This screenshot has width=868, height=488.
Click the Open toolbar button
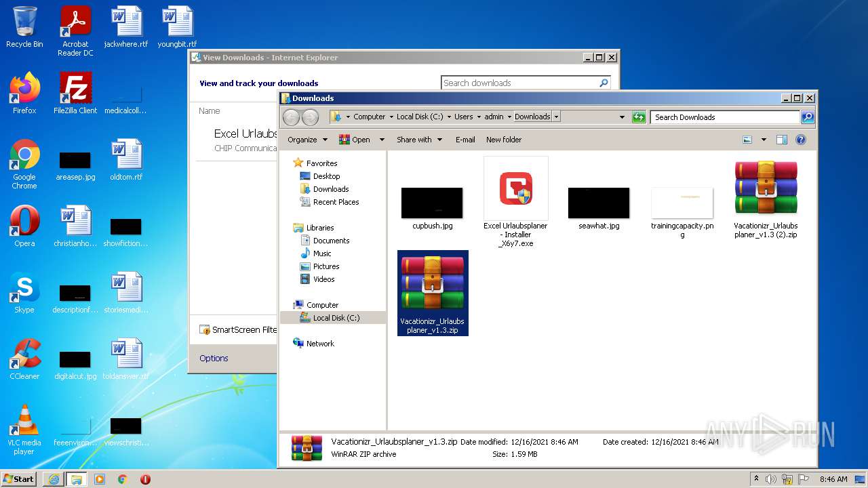pos(355,140)
